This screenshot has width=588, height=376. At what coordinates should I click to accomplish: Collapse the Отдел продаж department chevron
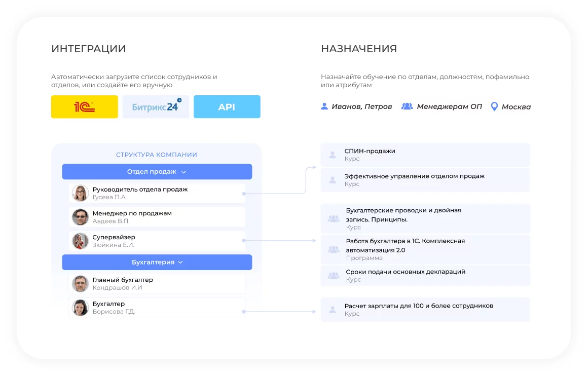[x=184, y=172]
